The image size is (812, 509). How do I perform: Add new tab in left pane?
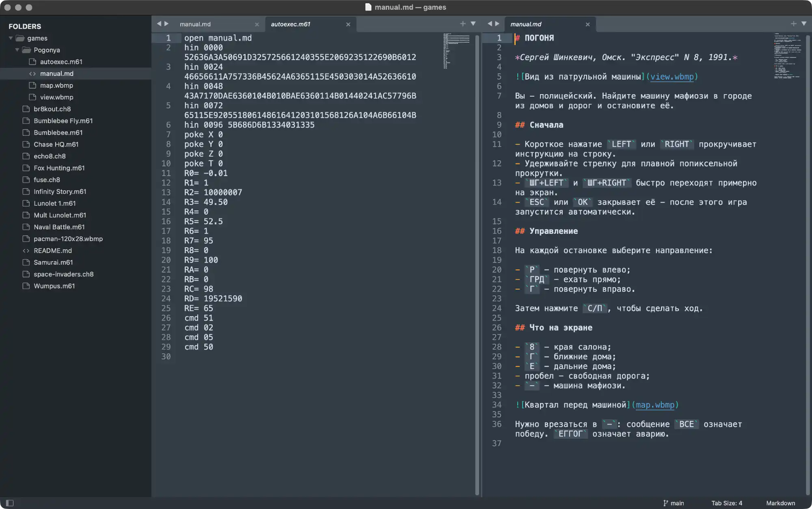pos(463,24)
